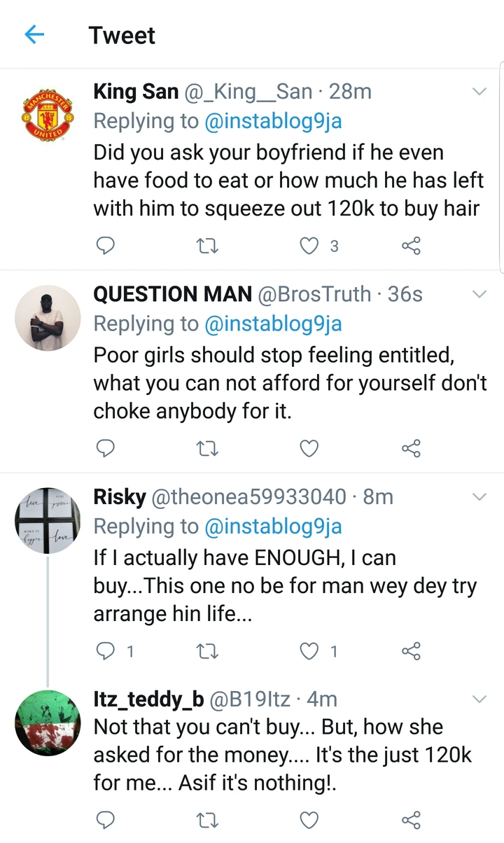Screen dimensions: 504x843
Task: Open Itz_teddy_b's profile name
Action: click(x=149, y=699)
